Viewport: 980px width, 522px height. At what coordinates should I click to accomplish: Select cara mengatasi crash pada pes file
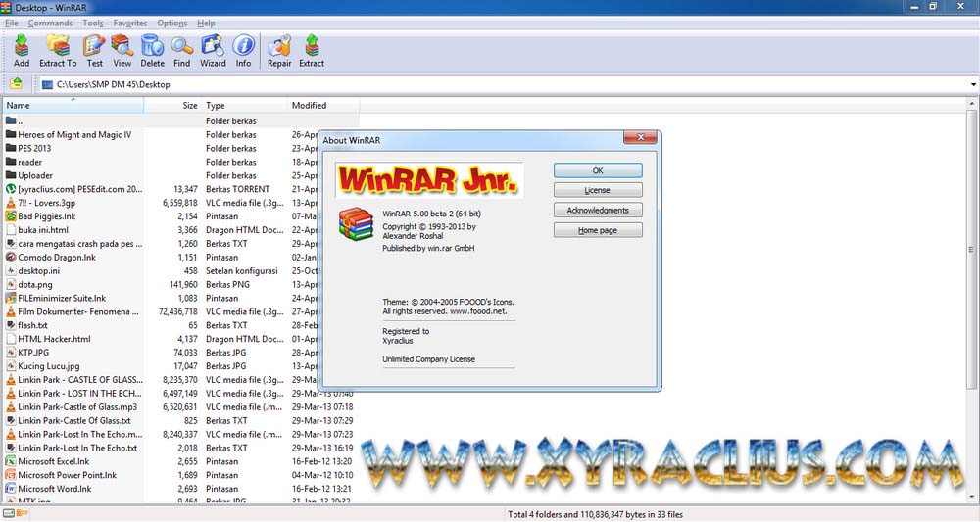pos(74,244)
